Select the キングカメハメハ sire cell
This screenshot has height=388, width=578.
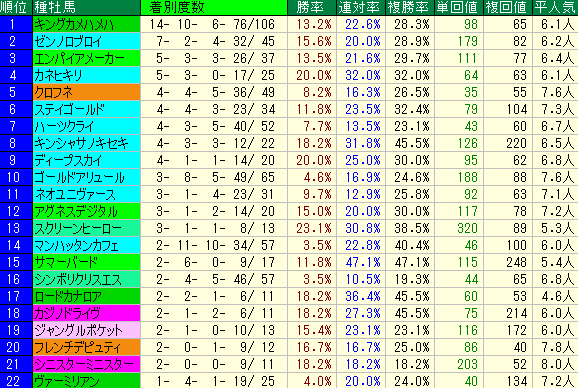[x=86, y=24]
